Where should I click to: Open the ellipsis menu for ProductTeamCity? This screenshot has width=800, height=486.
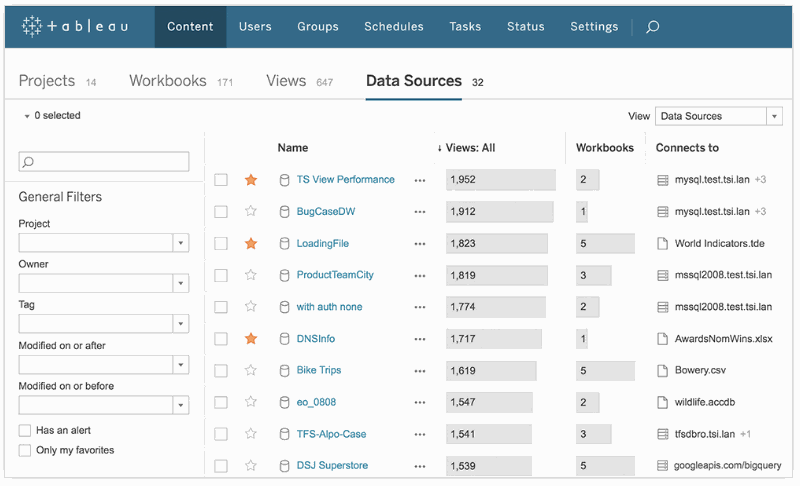point(420,276)
